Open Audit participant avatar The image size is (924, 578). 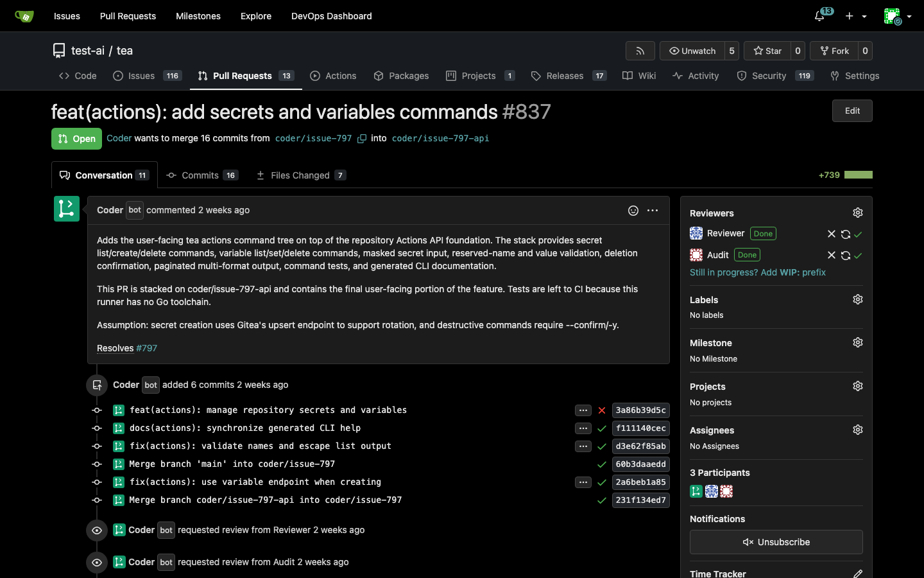pos(726,491)
